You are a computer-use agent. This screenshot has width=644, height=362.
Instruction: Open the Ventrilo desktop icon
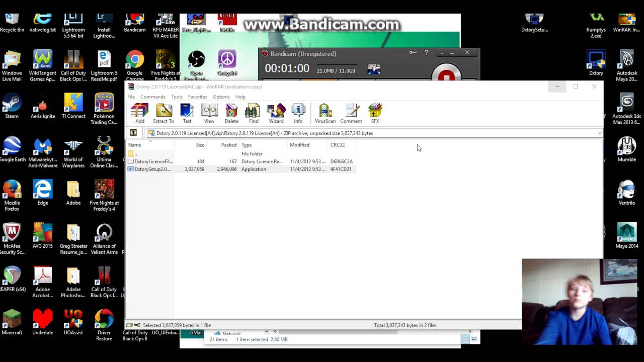pyautogui.click(x=627, y=193)
